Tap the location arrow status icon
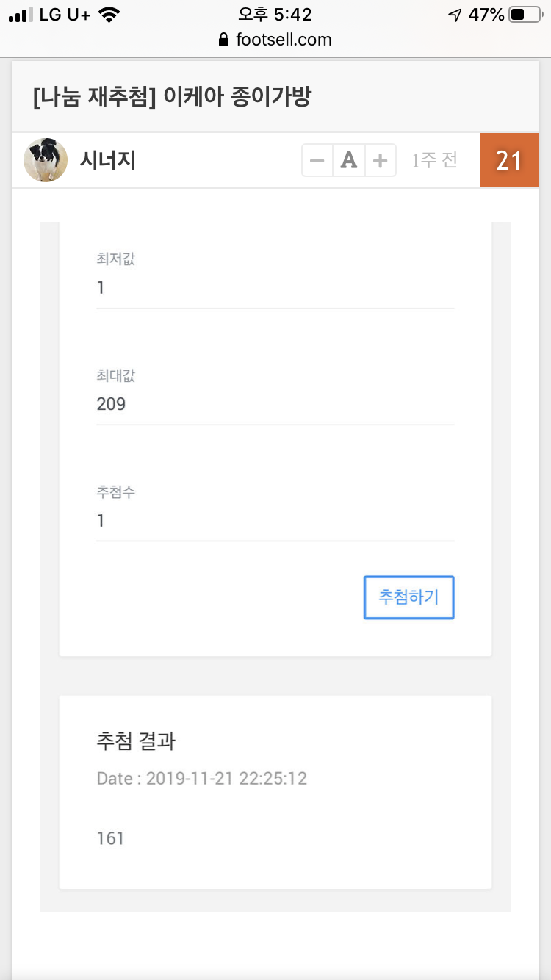 [455, 15]
